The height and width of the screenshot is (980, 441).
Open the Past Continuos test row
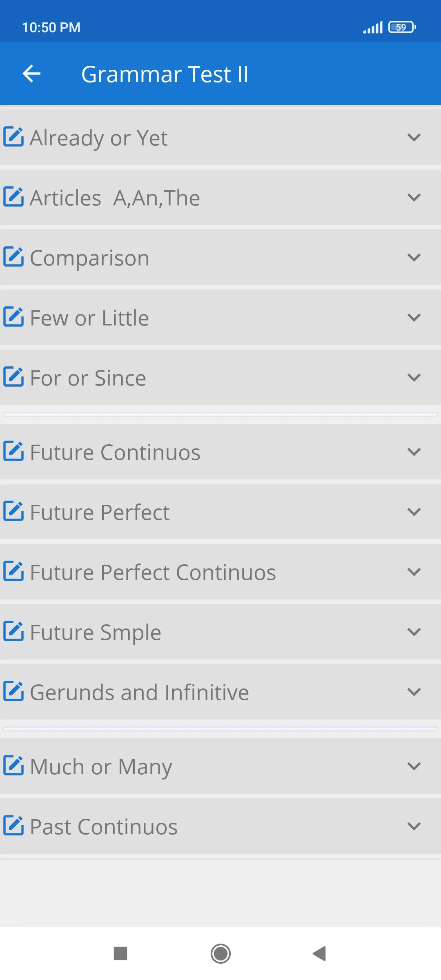click(x=220, y=826)
